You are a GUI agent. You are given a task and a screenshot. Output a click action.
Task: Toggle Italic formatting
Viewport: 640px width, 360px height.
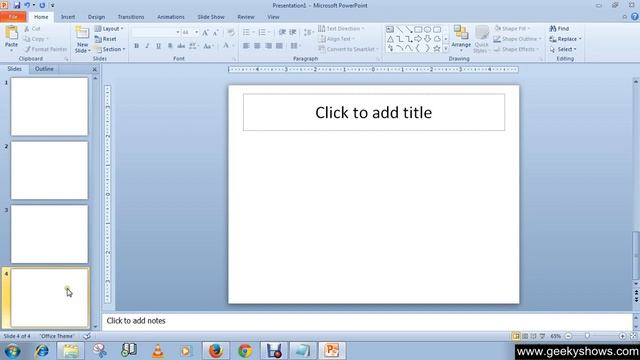tap(147, 46)
